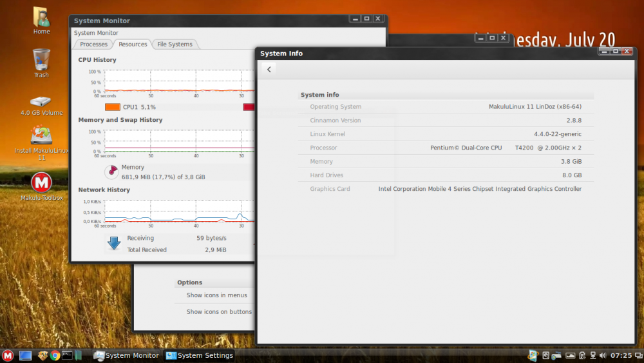Viewport: 644px width, 363px height.
Task: Open the Home folder desktop icon
Action: pyautogui.click(x=41, y=21)
